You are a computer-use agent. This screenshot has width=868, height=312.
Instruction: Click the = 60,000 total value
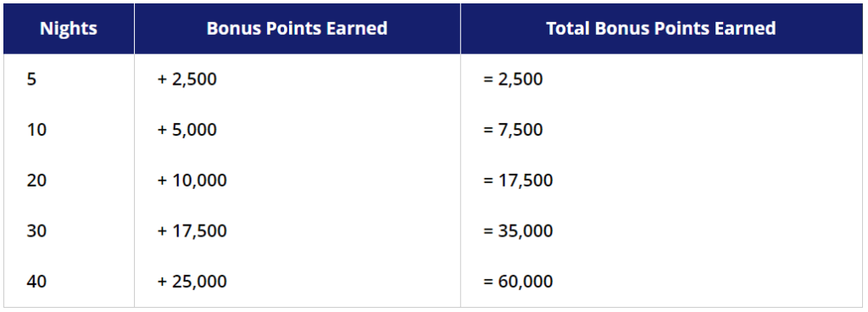[x=518, y=281]
